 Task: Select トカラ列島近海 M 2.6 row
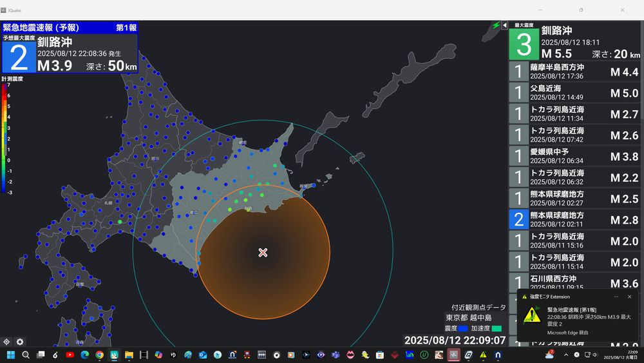575,135
